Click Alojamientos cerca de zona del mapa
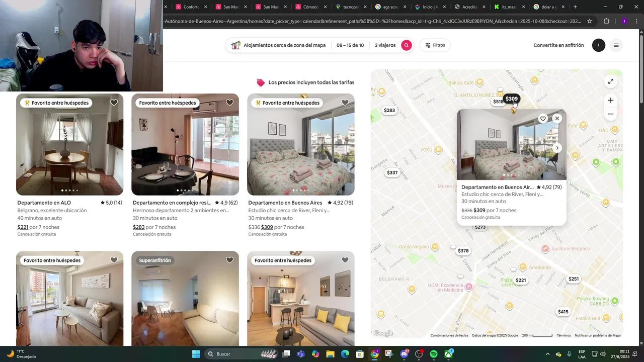Viewport: 644px width, 362px height. (284, 45)
